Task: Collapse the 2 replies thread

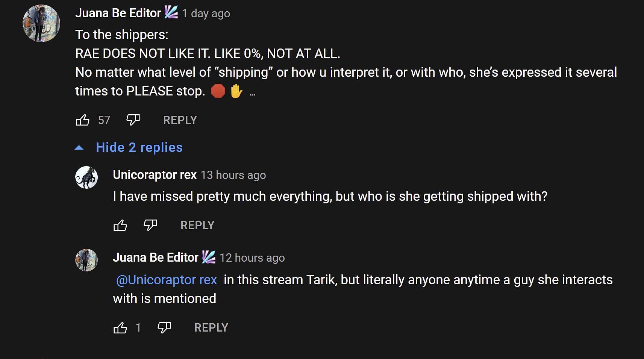Action: (139, 147)
